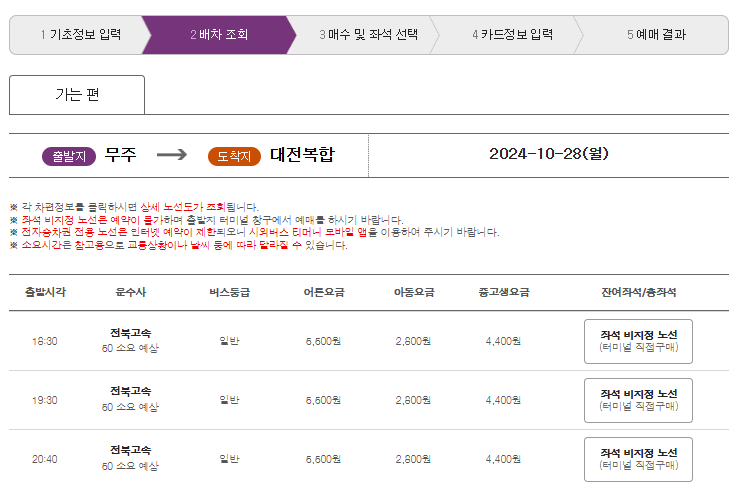
Task: Click 어른요금 column header
Action: 324,292
